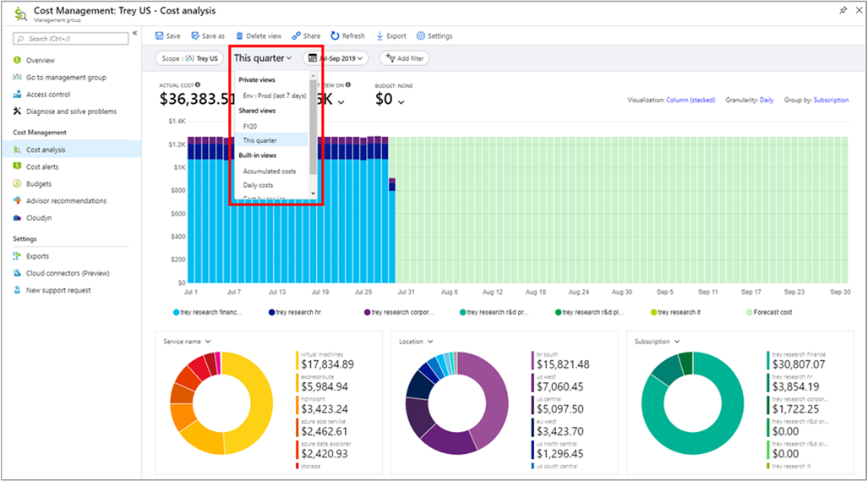Click the Delete view trash icon
Screen dimensions: 868x481
(239, 36)
